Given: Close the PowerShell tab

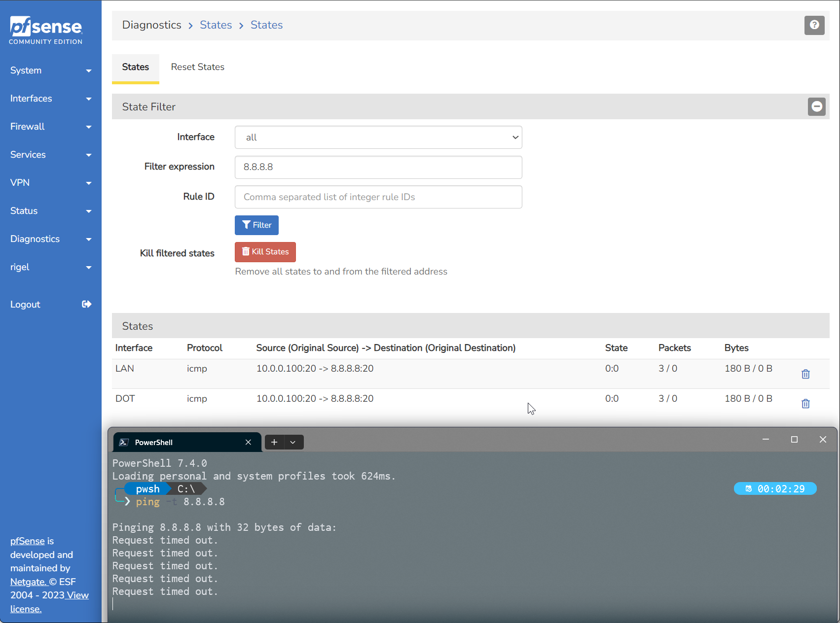Looking at the screenshot, I should [x=248, y=442].
